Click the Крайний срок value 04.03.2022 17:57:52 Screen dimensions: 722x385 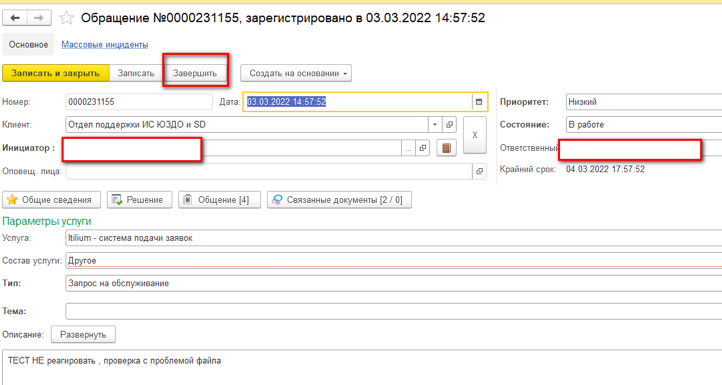pos(605,169)
